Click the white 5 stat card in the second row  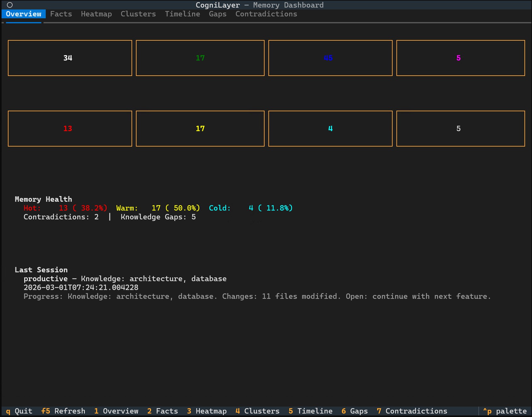click(461, 129)
